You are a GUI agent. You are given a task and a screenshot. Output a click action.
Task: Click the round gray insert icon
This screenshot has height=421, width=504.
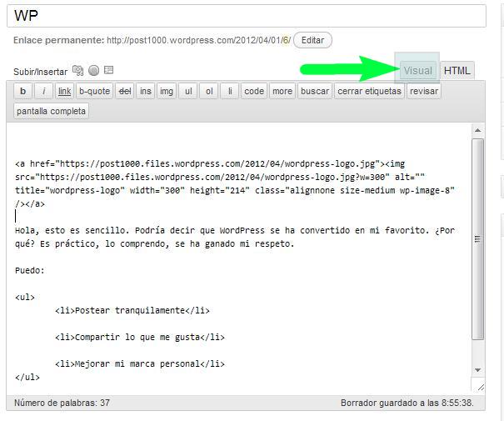94,71
